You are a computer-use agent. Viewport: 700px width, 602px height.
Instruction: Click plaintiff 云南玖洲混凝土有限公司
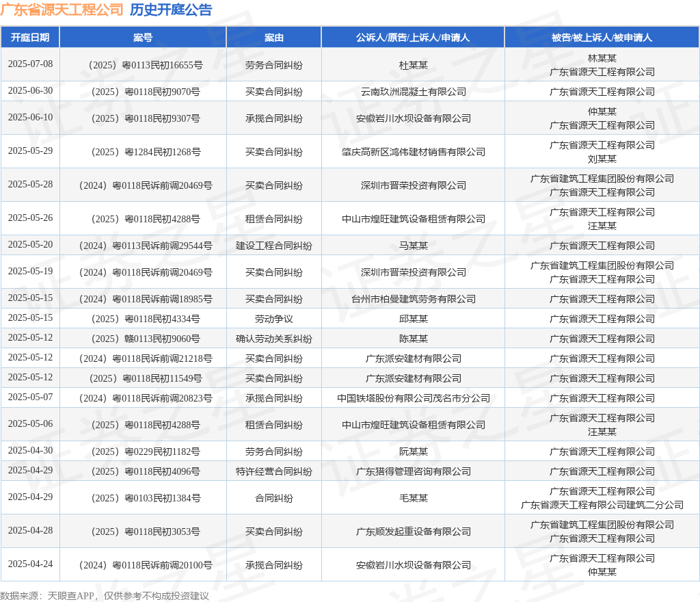point(414,92)
